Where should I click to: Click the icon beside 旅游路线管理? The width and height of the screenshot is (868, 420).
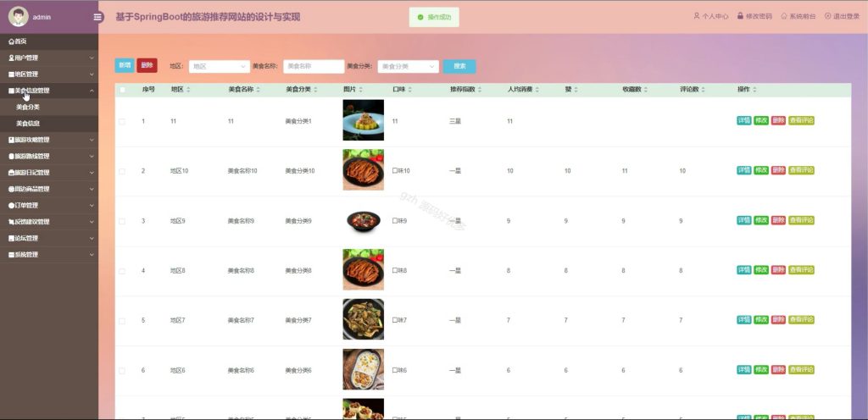(11, 157)
